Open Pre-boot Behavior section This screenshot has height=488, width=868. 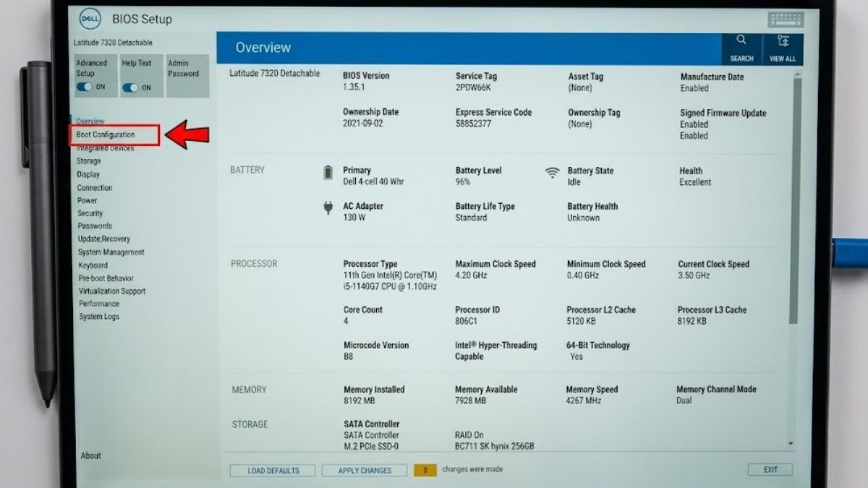point(106,278)
